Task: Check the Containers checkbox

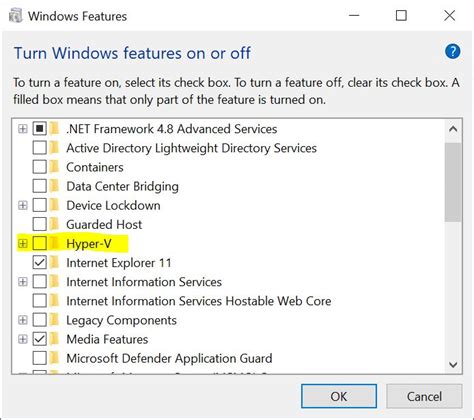Action: (x=40, y=167)
